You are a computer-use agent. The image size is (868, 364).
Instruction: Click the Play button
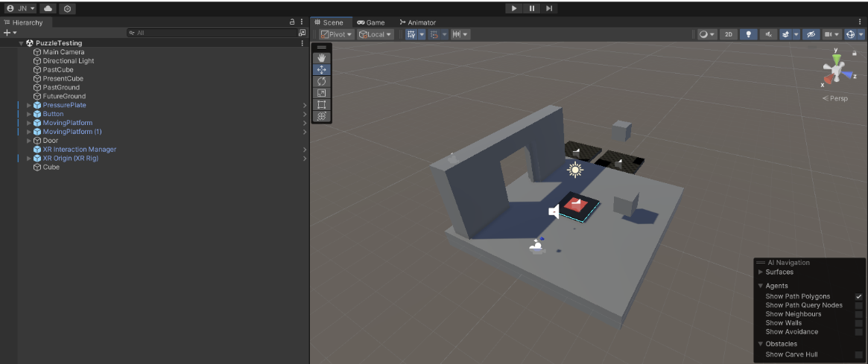pos(514,8)
